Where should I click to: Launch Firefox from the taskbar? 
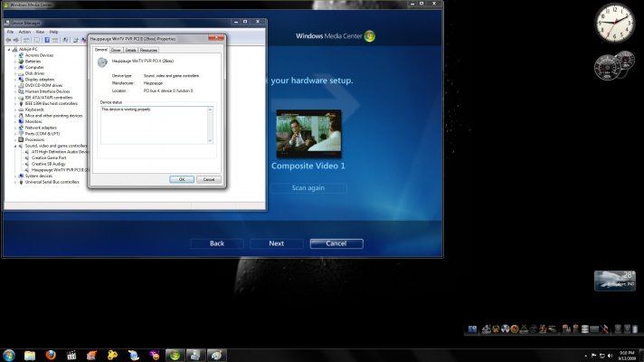(51, 355)
